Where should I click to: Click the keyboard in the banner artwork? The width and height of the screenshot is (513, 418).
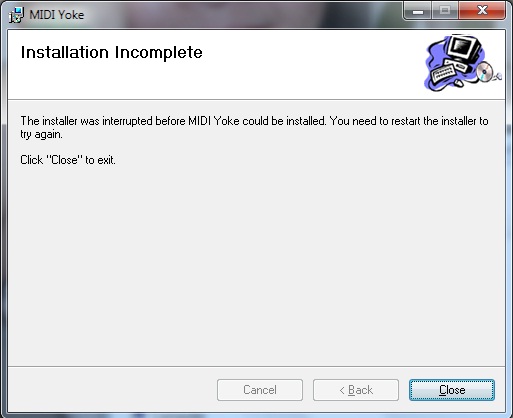pyautogui.click(x=443, y=73)
